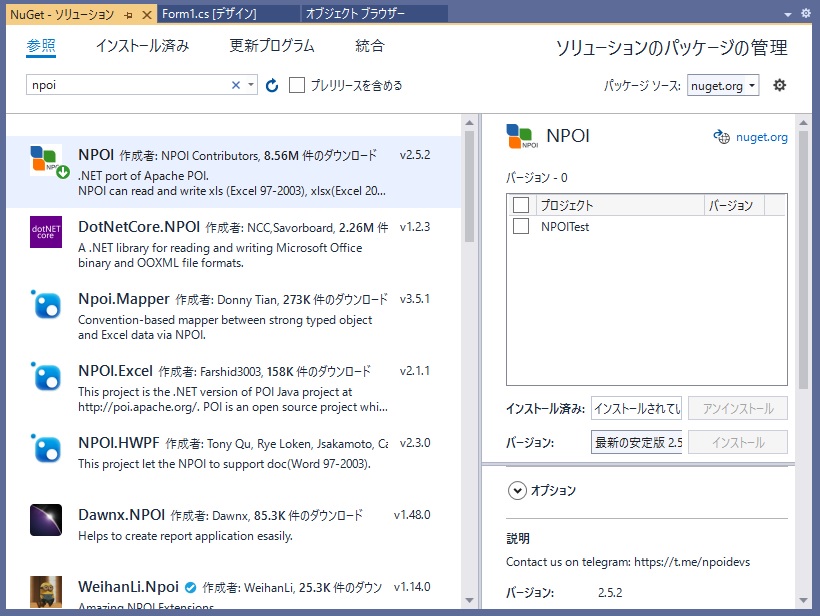Open the nuget.org link
This screenshot has width=820, height=616.
pyautogui.click(x=761, y=137)
